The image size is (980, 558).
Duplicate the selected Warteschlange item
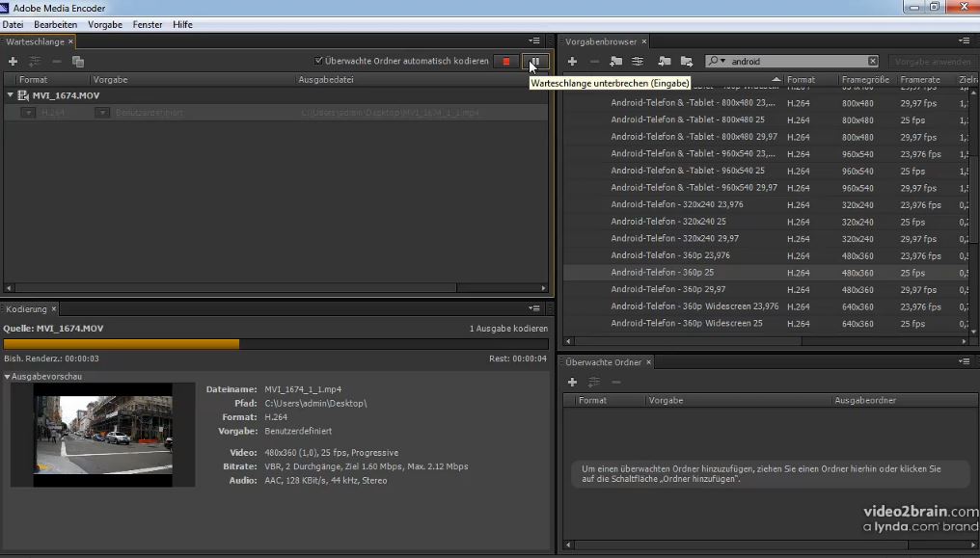pyautogui.click(x=77, y=61)
